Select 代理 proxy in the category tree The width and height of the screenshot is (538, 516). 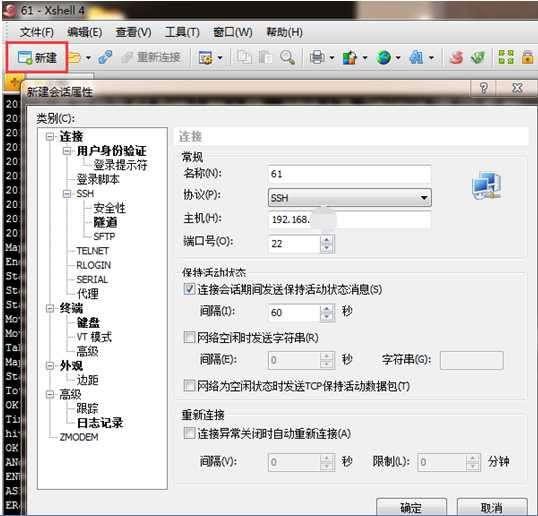pos(87,294)
